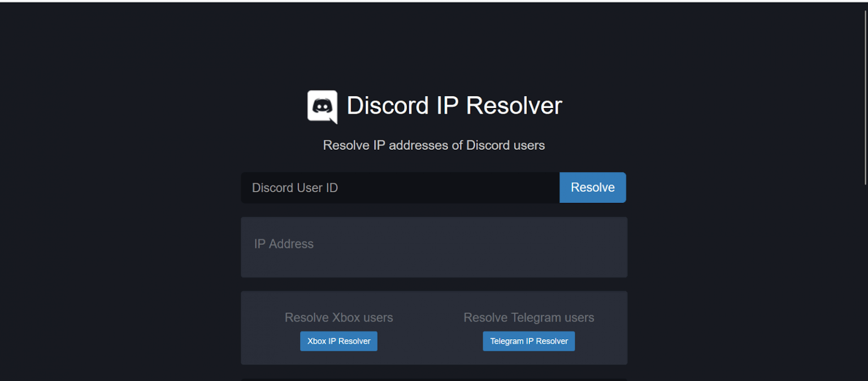Click the Resolve Telegram users heading
Screen dimensions: 868x381
pos(528,318)
